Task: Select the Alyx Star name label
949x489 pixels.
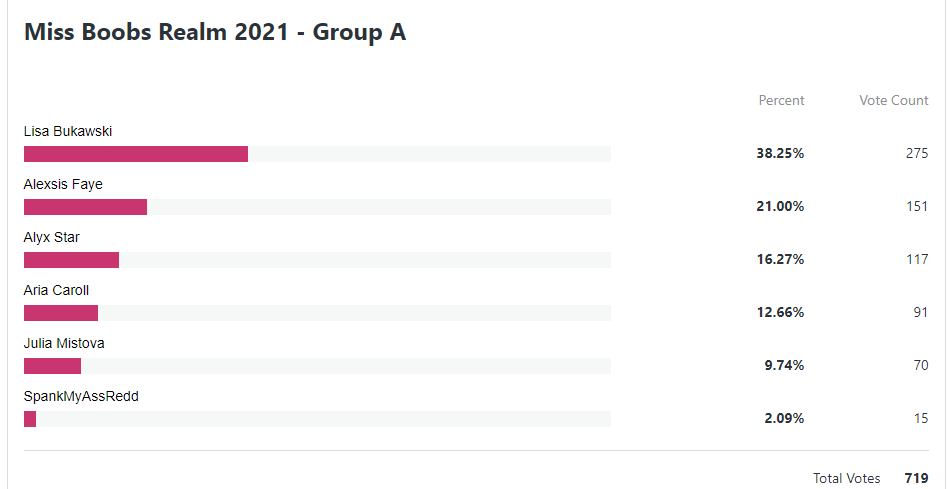Action: click(x=51, y=237)
